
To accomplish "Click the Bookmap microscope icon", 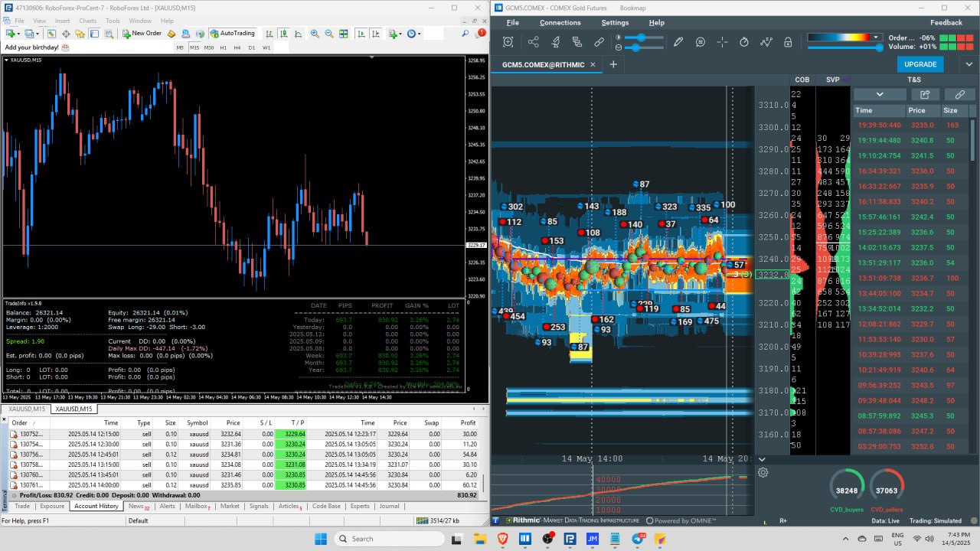I will tap(555, 42).
